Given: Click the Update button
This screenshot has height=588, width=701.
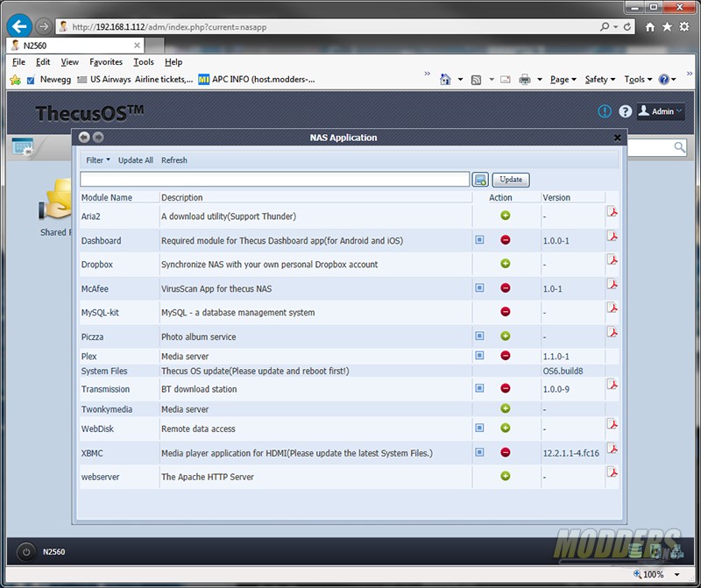Looking at the screenshot, I should [511, 180].
